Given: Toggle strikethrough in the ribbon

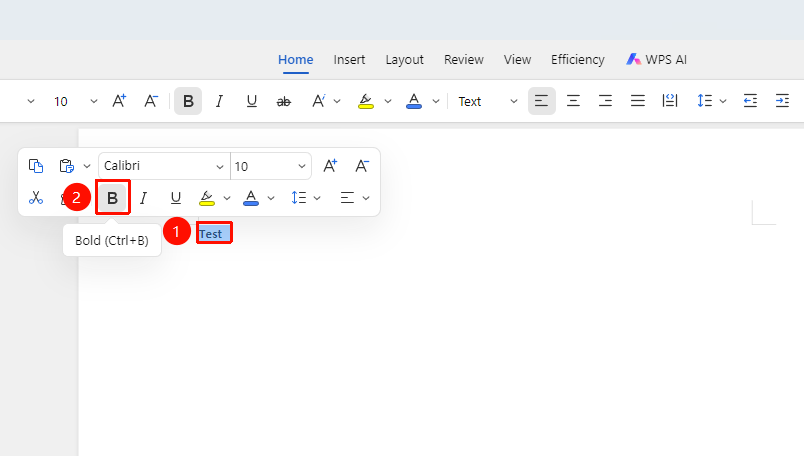Looking at the screenshot, I should pos(284,102).
